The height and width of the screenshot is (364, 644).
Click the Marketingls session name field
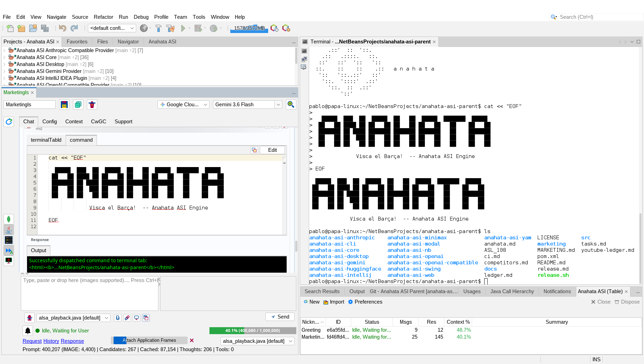30,105
